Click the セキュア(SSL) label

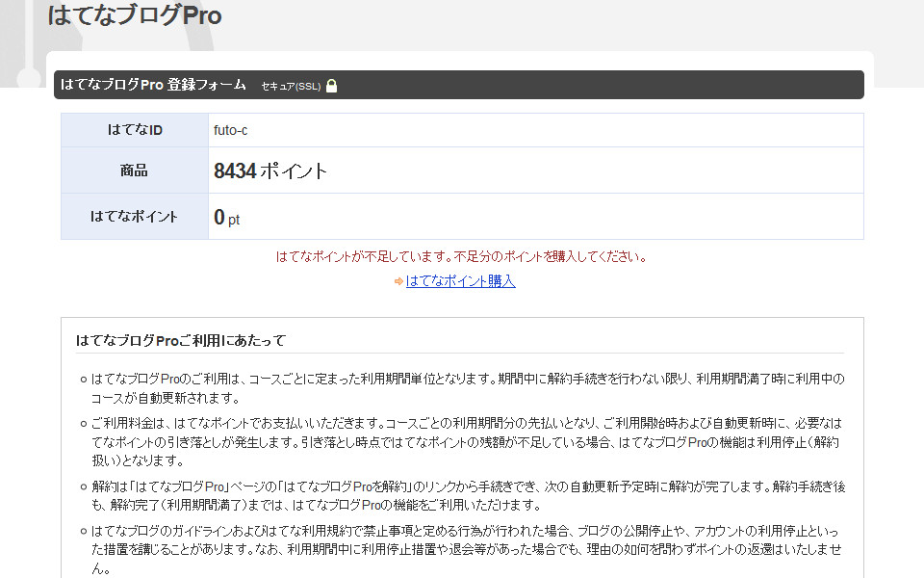[x=291, y=86]
